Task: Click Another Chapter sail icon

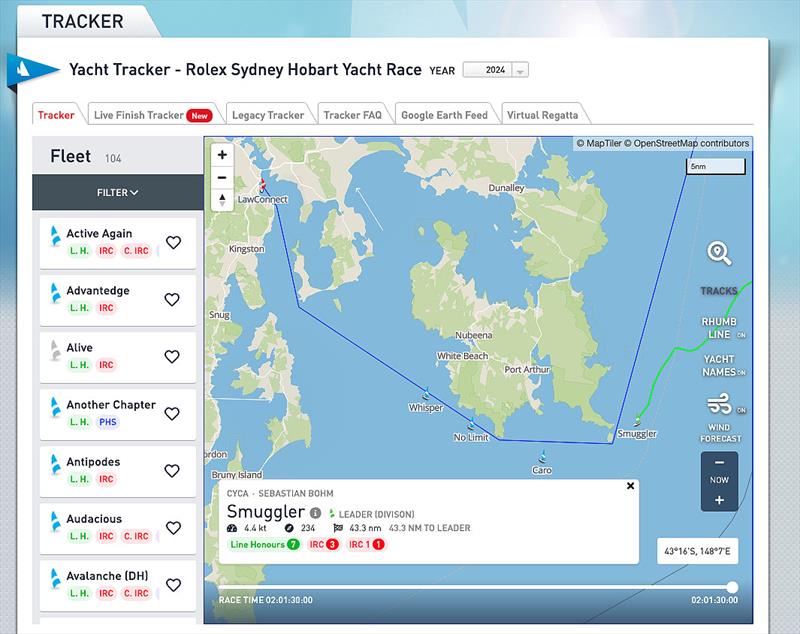Action: tap(55, 408)
